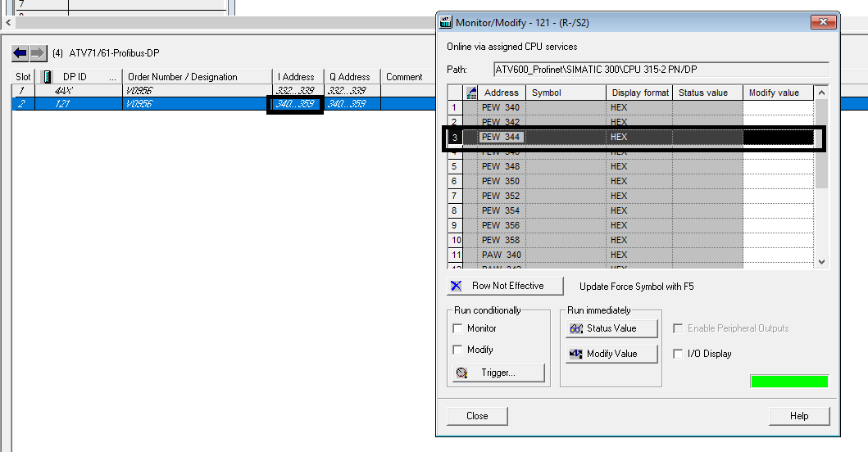Click the Path field ATV600_Profinet
Image resolution: width=868 pixels, height=452 pixels.
point(661,69)
